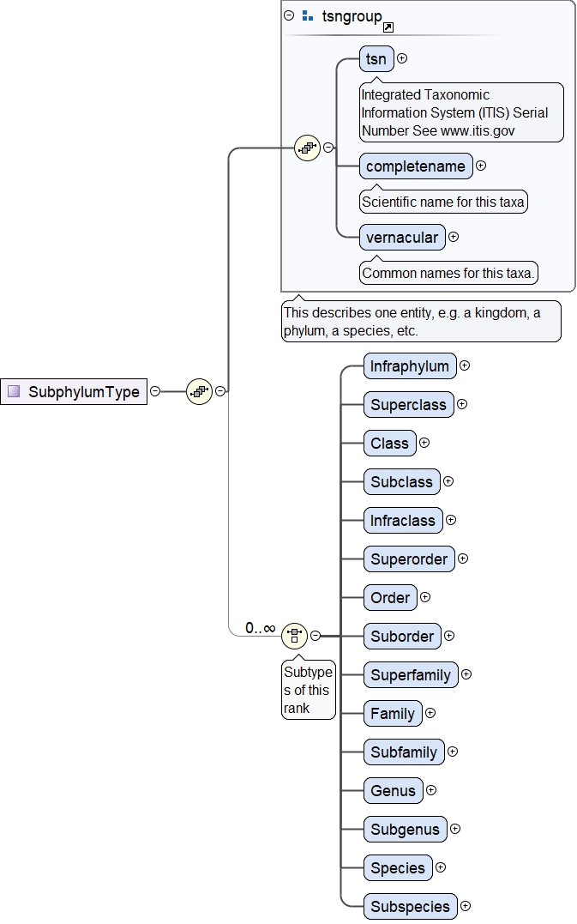Select the Family element box
The width and height of the screenshot is (577, 924).
click(x=393, y=714)
